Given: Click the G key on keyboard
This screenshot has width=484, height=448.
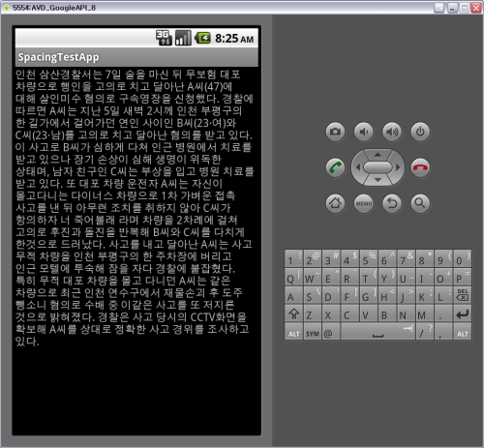Looking at the screenshot, I should [369, 295].
